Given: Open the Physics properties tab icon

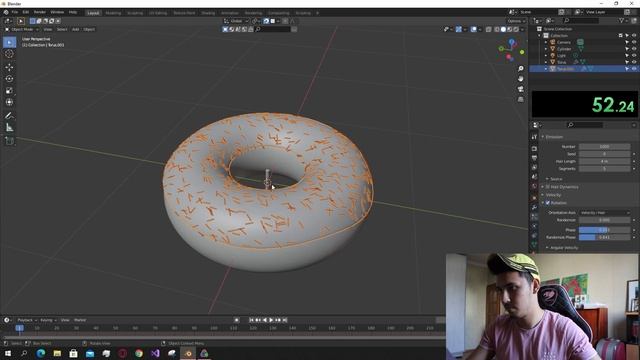Looking at the screenshot, I should point(534,226).
